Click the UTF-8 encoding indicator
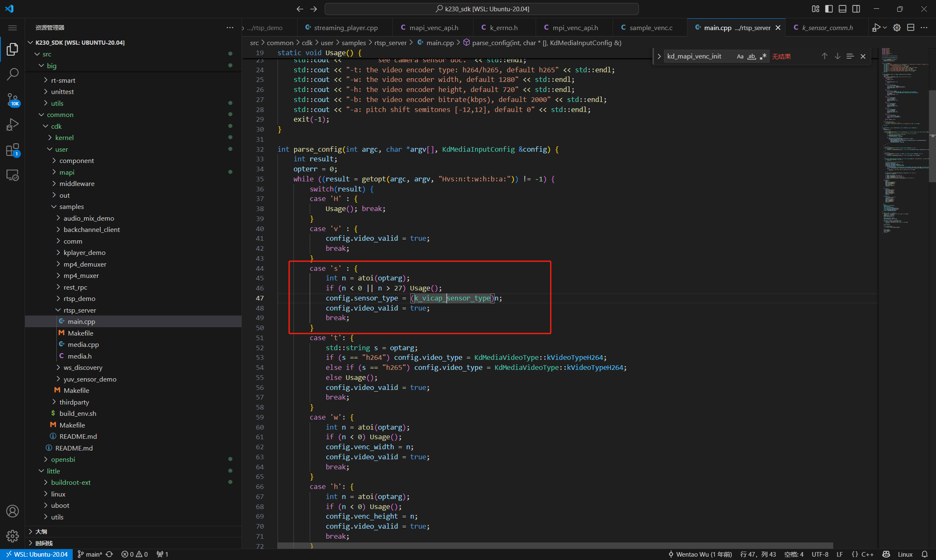This screenshot has width=936, height=560. tap(820, 554)
